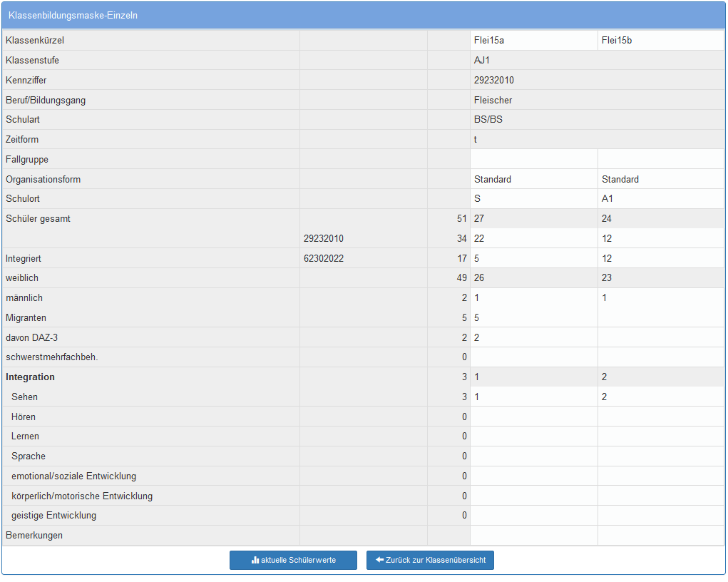Viewport: 728px width, 582px height.
Task: Open Organisationsform selector for class Flei15a
Action: [533, 179]
